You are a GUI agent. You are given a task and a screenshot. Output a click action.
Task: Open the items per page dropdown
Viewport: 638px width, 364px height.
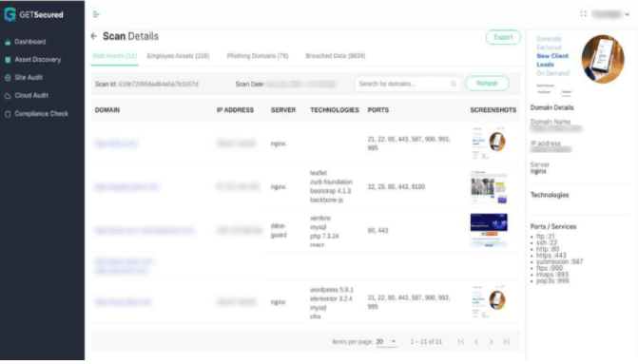(386, 341)
